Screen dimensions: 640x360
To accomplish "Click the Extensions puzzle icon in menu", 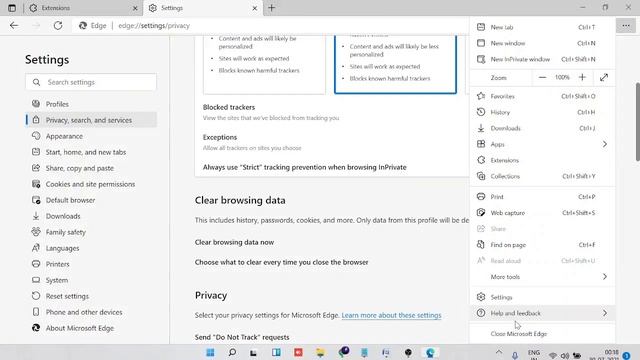I will coord(481,160).
